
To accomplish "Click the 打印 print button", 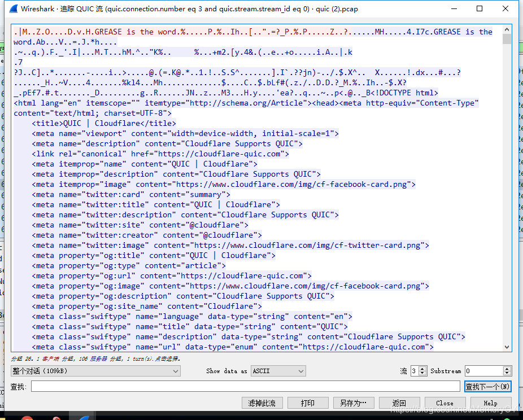I will [x=308, y=403].
